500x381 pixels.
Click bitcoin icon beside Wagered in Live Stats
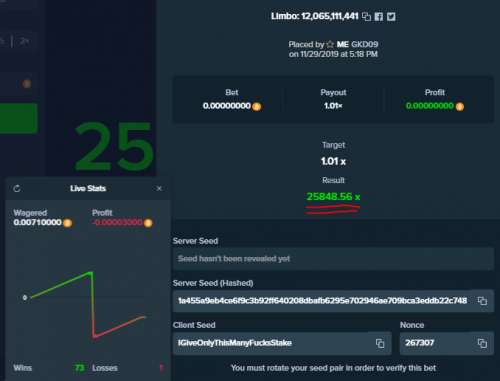pyautogui.click(x=67, y=223)
